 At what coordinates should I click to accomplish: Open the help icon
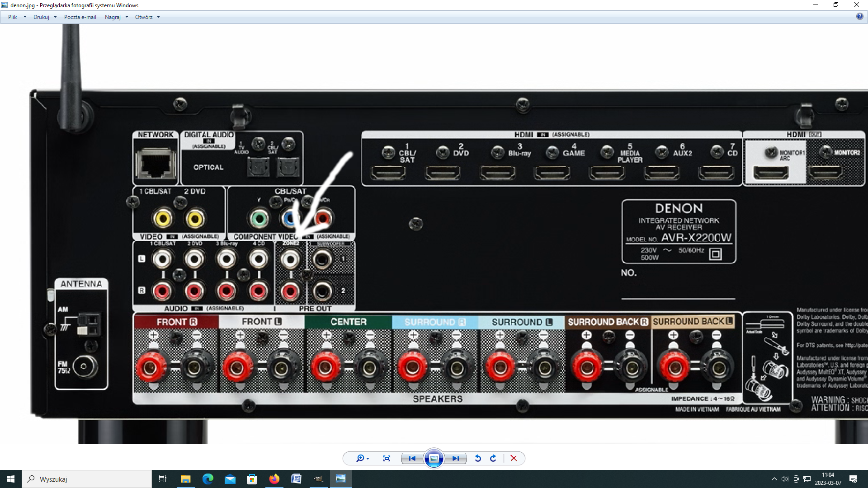[x=859, y=16]
